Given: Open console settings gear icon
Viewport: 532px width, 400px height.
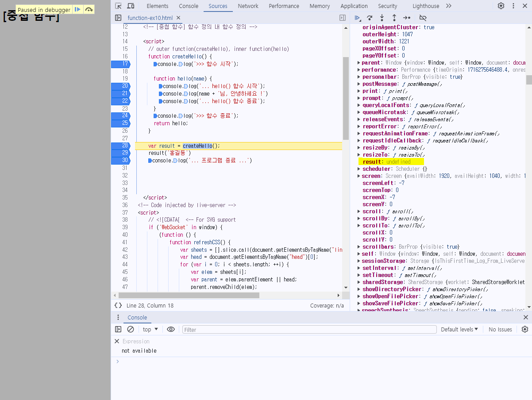Looking at the screenshot, I should pos(525,329).
